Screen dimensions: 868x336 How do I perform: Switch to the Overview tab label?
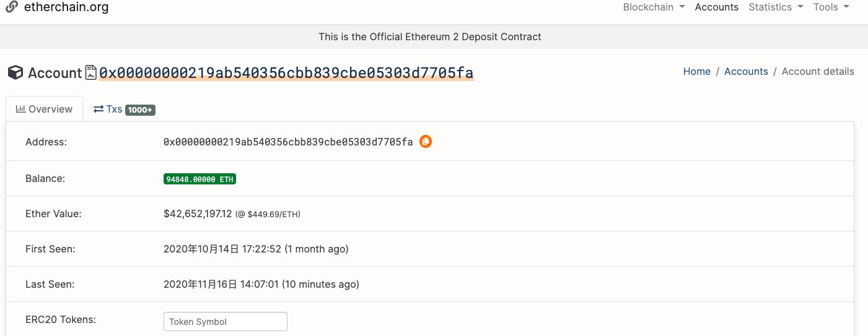(x=50, y=109)
